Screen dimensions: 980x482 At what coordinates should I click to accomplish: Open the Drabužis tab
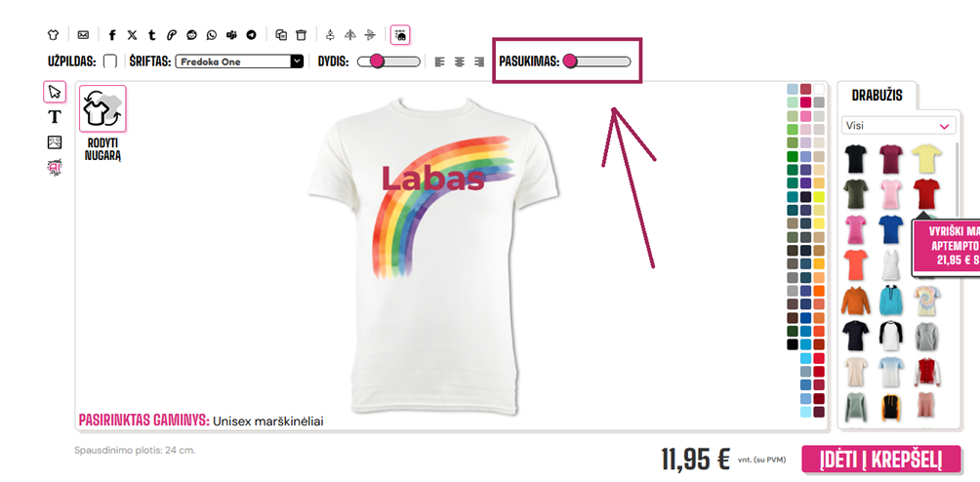pyautogui.click(x=877, y=96)
